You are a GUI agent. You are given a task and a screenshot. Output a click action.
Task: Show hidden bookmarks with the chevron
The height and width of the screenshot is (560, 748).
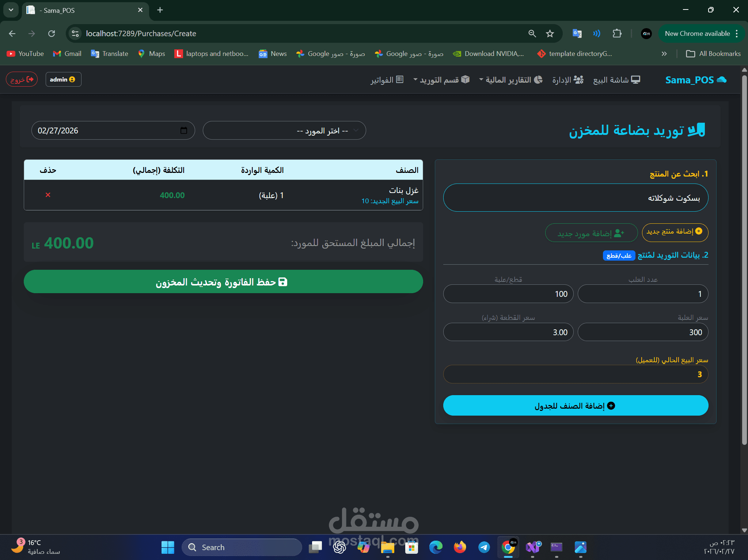click(664, 54)
